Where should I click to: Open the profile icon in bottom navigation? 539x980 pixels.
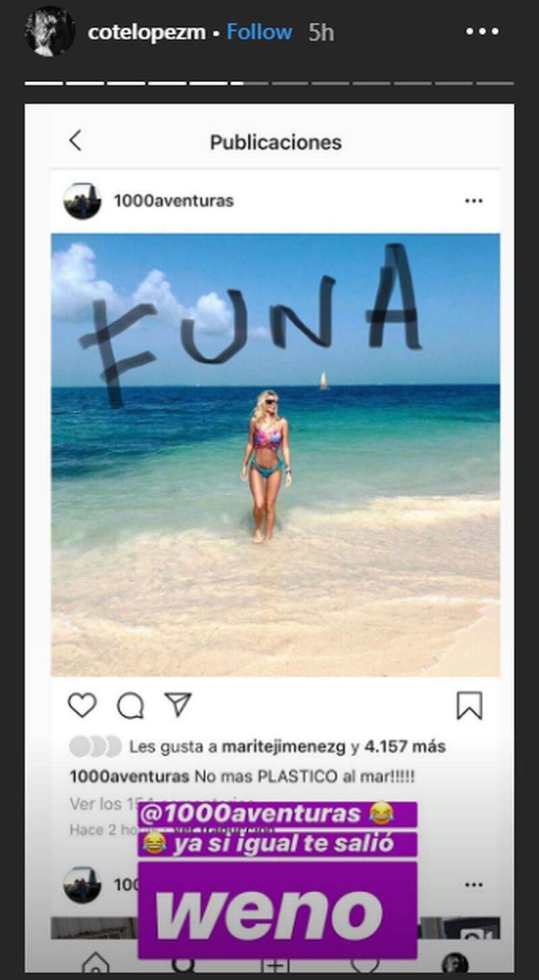pos(455,963)
